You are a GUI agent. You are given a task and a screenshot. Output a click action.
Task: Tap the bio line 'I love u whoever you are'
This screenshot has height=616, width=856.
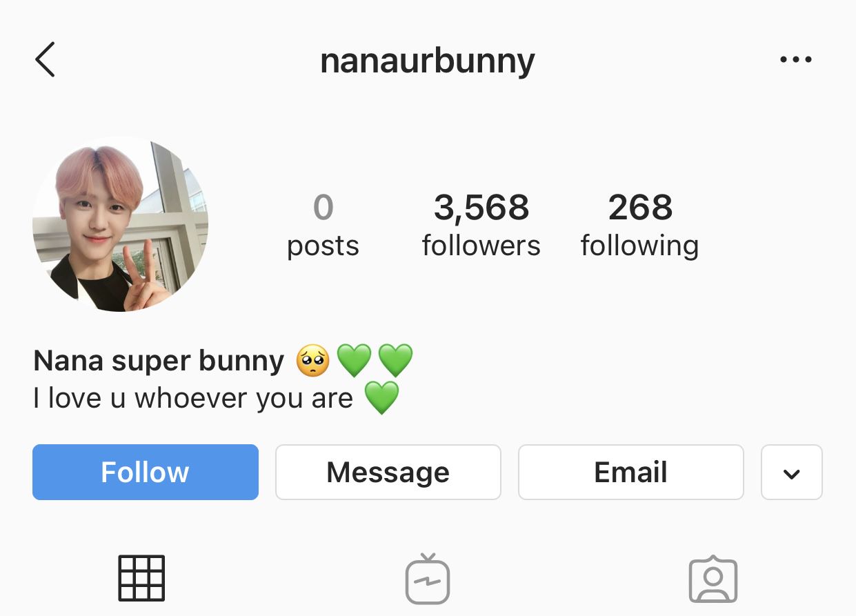193,398
